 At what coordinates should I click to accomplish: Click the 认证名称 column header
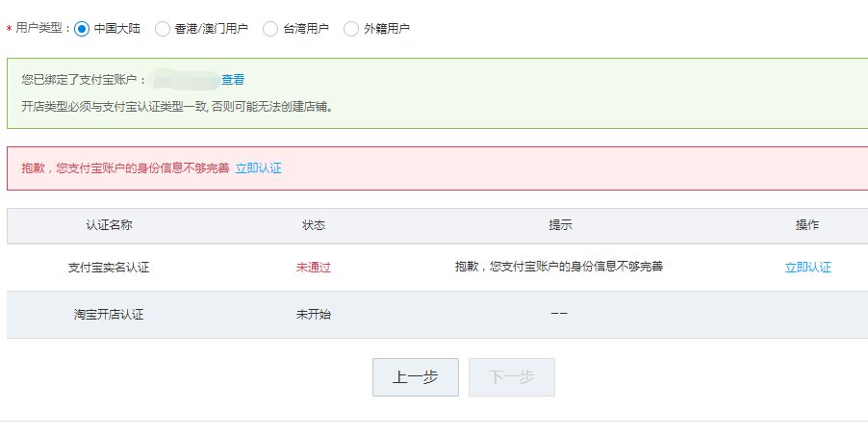pos(109,225)
